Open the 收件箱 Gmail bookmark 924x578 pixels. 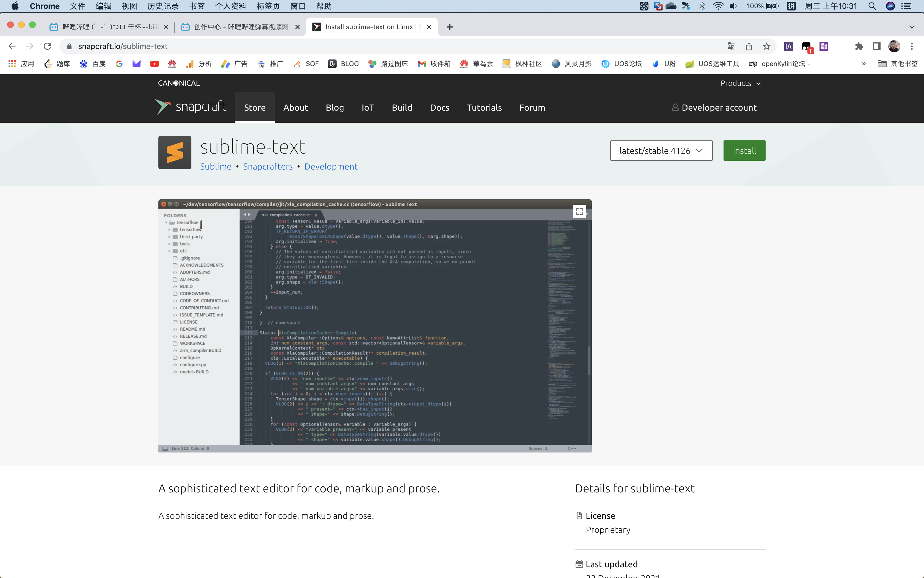tap(434, 64)
